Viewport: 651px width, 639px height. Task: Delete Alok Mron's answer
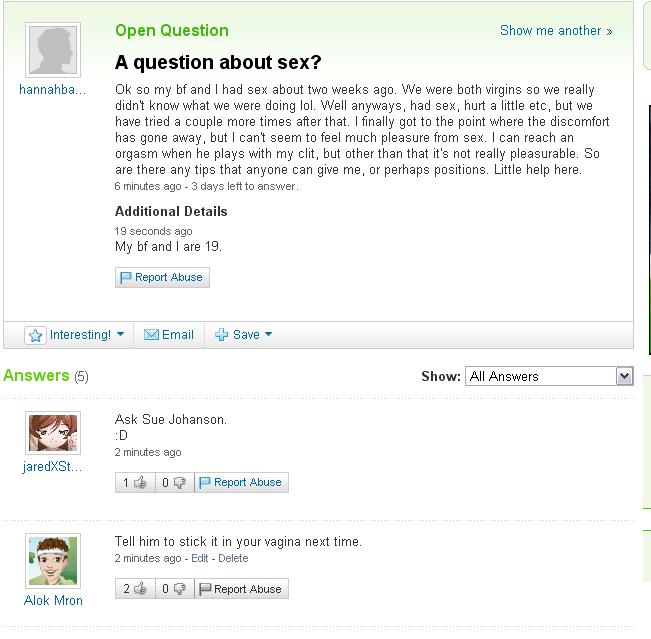(x=233, y=558)
